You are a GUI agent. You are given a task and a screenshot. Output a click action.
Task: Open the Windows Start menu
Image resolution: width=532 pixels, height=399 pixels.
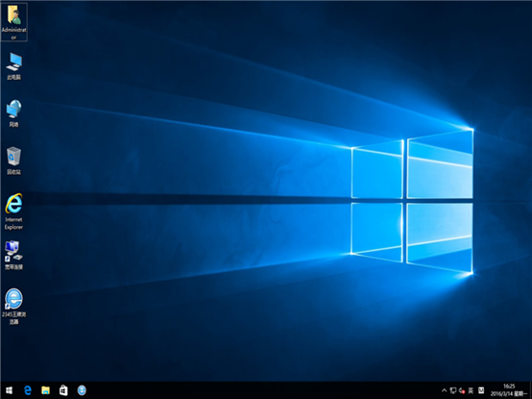(10, 390)
